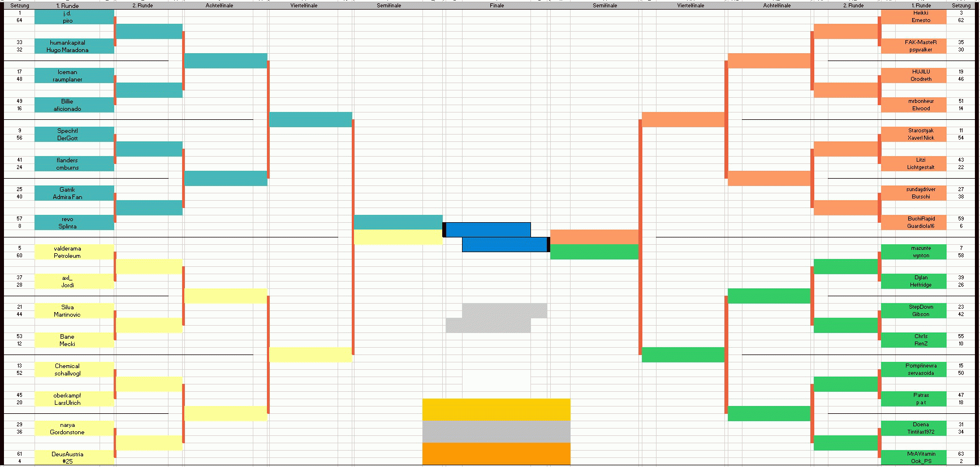Select the flanders player cell

coord(74,160)
